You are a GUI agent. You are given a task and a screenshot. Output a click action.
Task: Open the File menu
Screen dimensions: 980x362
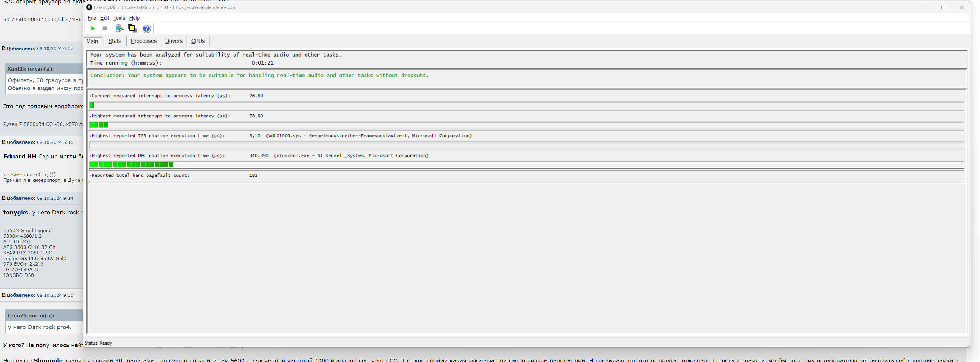[92, 18]
